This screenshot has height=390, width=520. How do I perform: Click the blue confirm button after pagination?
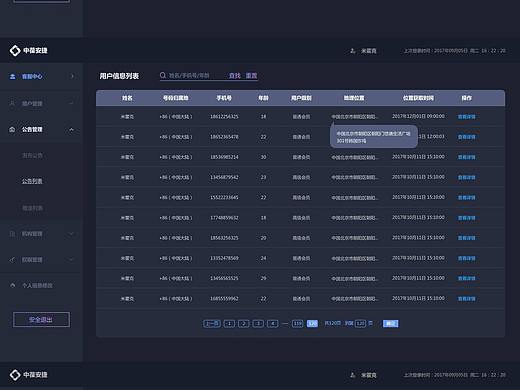pos(390,323)
